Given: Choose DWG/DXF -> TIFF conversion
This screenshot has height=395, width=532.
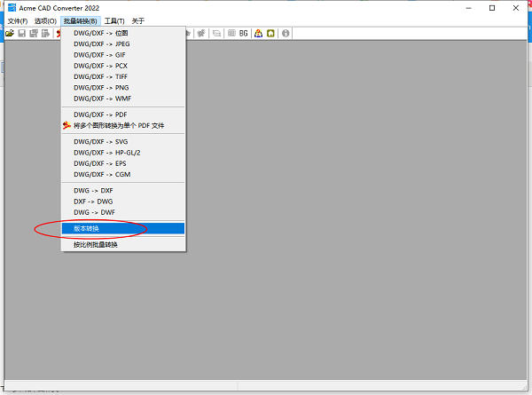Looking at the screenshot, I should pos(123,76).
